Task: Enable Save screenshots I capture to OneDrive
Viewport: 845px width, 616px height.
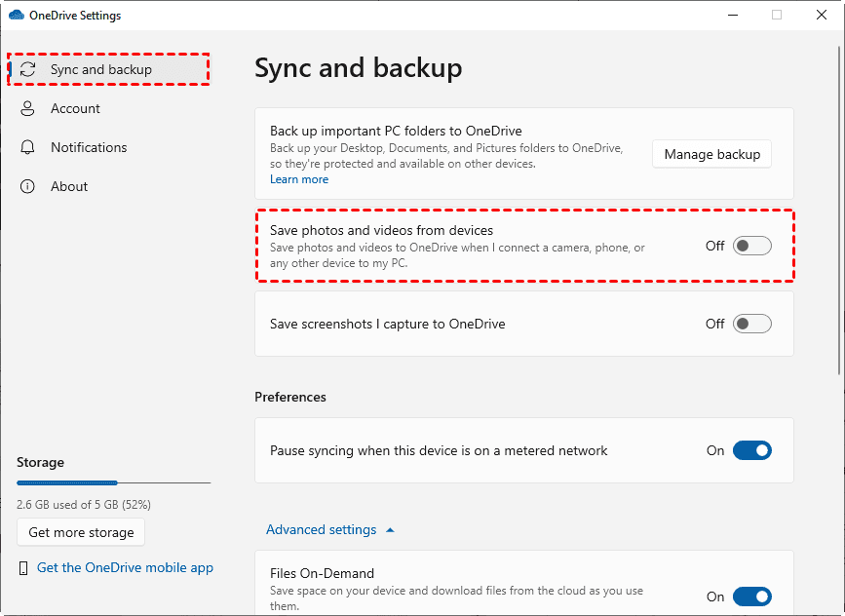Action: [x=751, y=323]
